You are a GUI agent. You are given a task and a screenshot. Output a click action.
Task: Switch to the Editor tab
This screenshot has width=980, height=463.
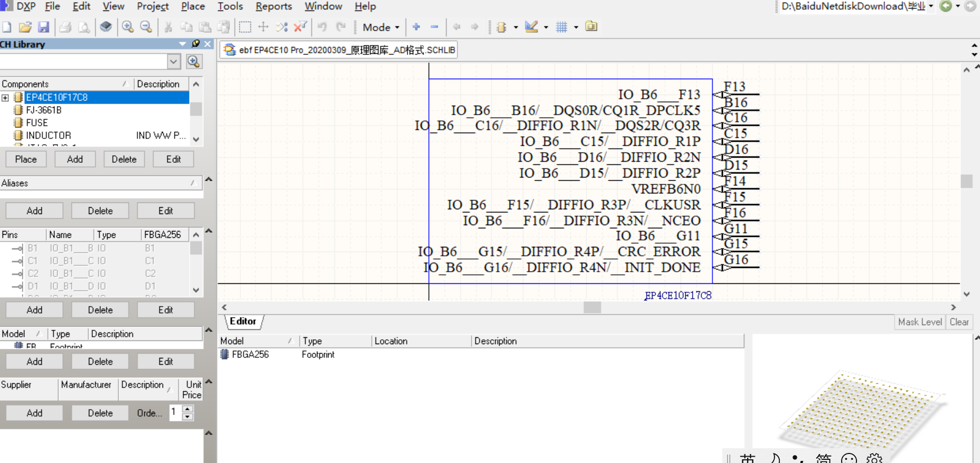tap(243, 321)
